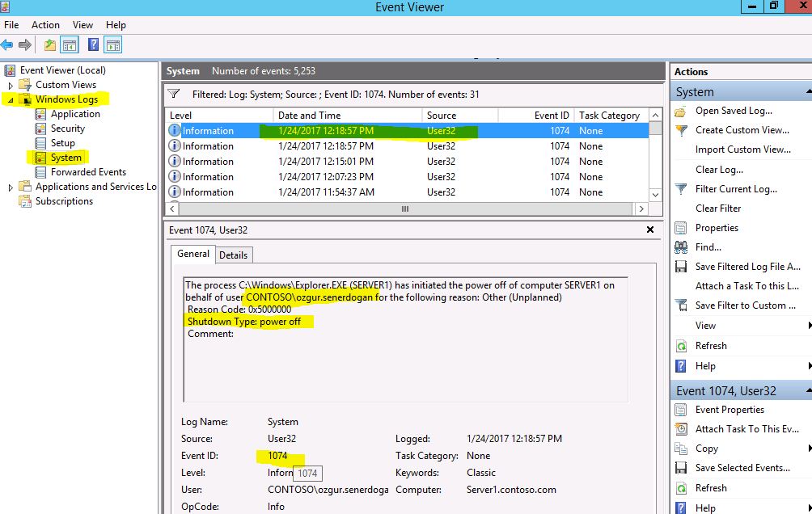
Task: Sort by the Task Category column header
Action: point(611,116)
